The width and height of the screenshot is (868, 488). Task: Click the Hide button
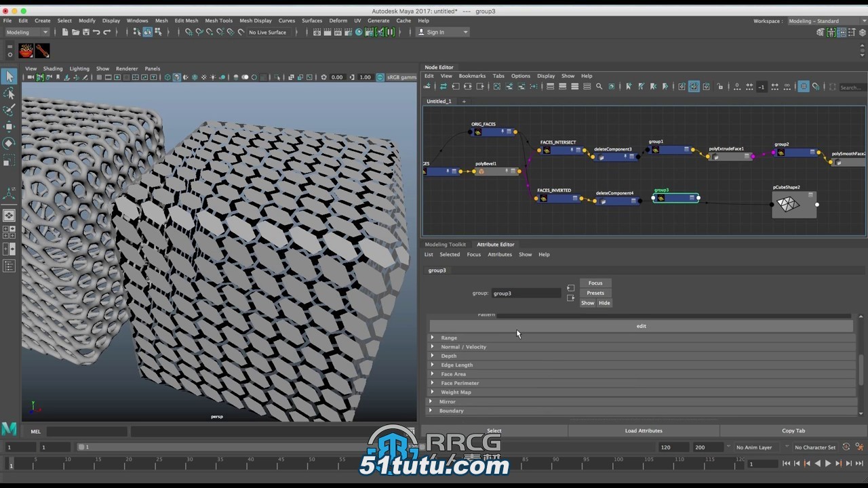coord(604,303)
